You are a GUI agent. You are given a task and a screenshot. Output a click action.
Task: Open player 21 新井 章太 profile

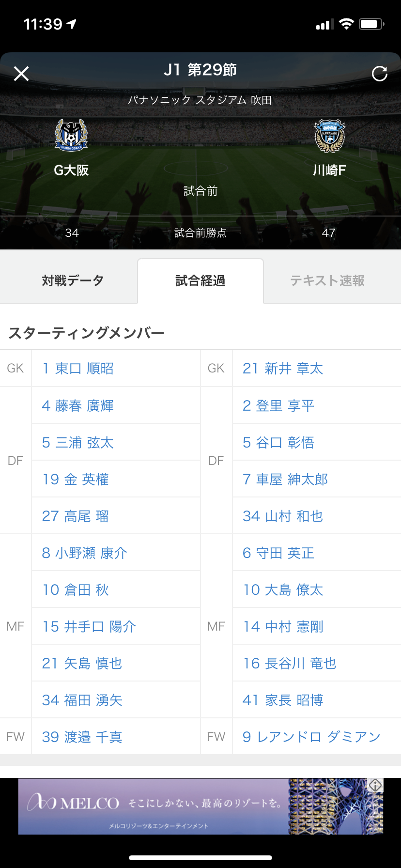point(283,369)
